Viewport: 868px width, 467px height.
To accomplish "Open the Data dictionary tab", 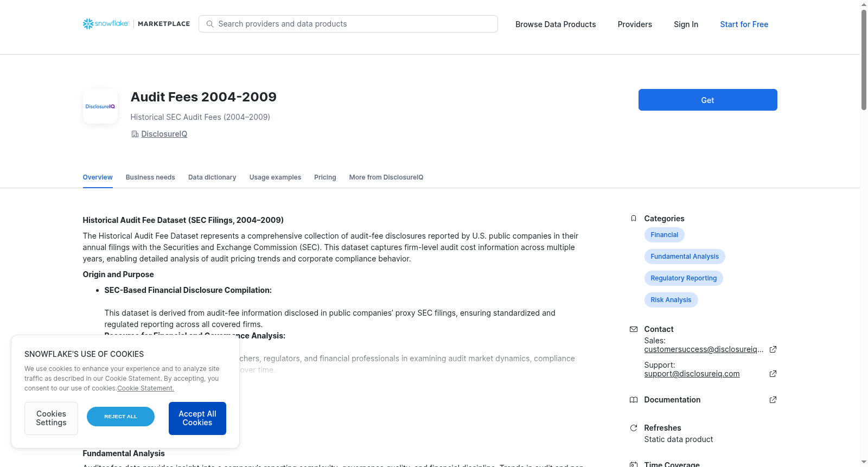I will (x=212, y=177).
